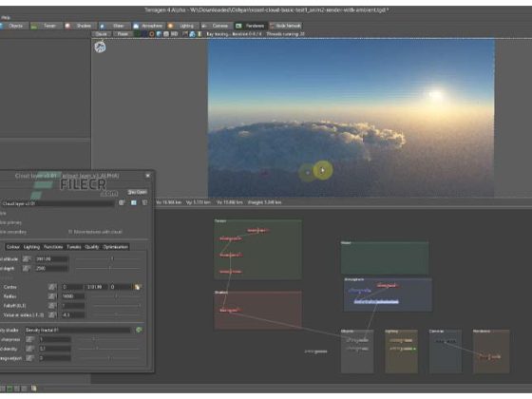The height and width of the screenshot is (399, 532).
Task: Click the coordinate copy icon beside Centre fields
Action: pyautogui.click(x=138, y=287)
